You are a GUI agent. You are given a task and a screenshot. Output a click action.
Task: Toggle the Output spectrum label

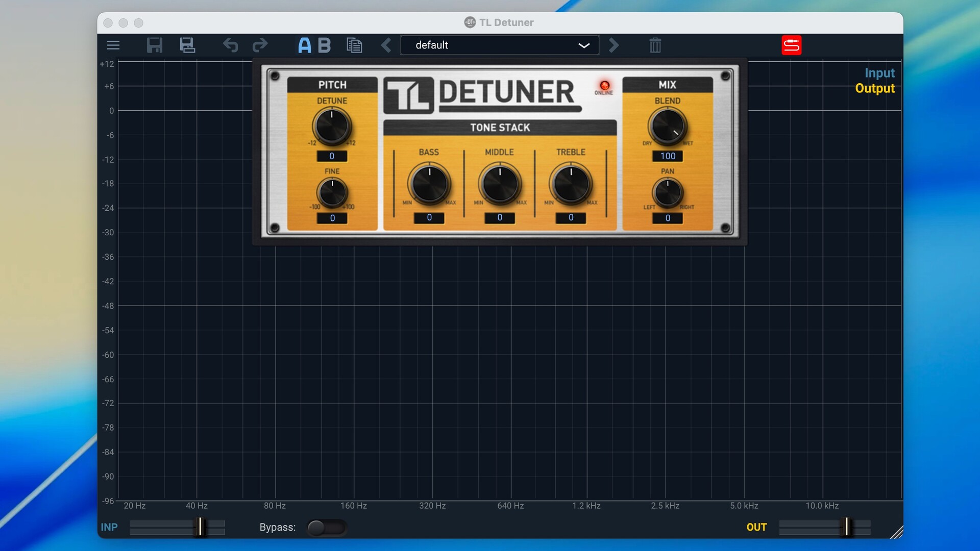coord(875,88)
